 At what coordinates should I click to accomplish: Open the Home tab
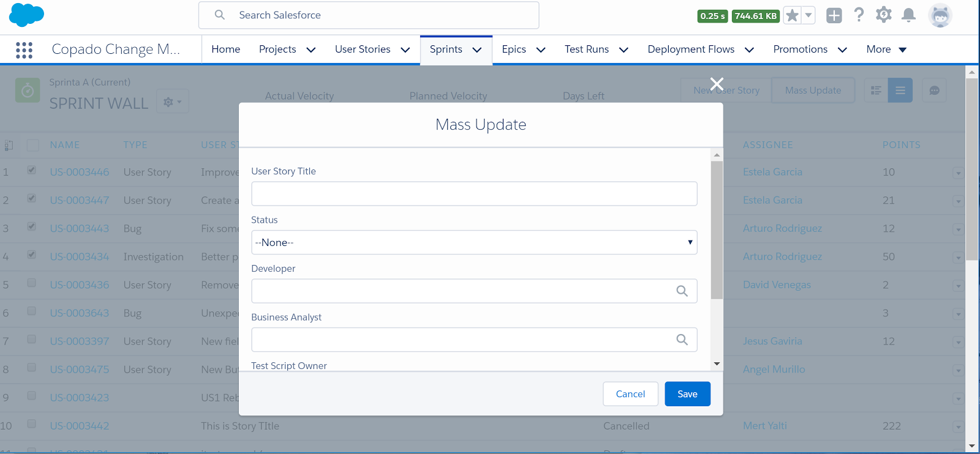pyautogui.click(x=225, y=49)
